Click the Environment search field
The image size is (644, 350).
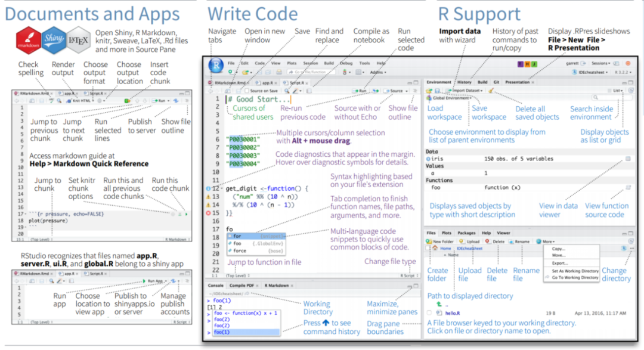click(612, 98)
